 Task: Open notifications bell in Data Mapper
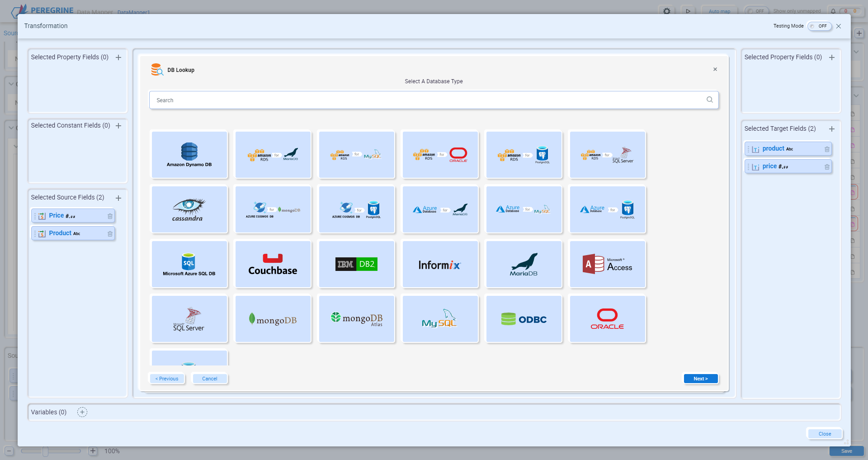(833, 11)
